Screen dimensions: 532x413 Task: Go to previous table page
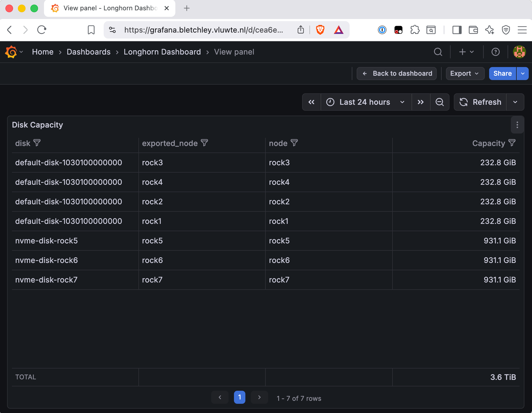click(x=220, y=397)
